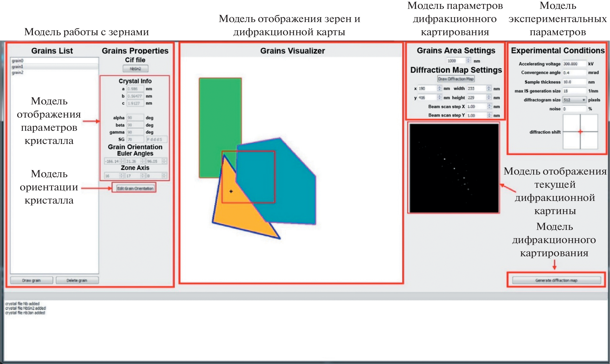Click the Sample thickness field
The height and width of the screenshot is (364, 610).
[x=574, y=82]
